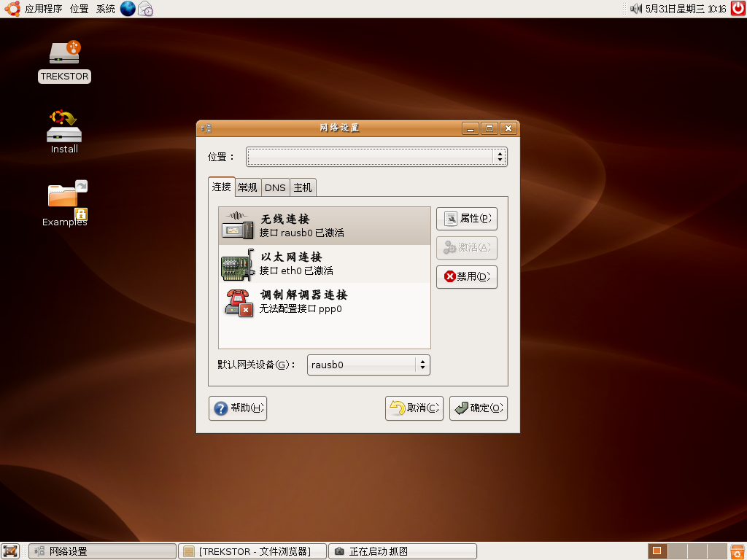This screenshot has height=560, width=747.
Task: Click the 属性(P) properties button
Action: coord(467,219)
